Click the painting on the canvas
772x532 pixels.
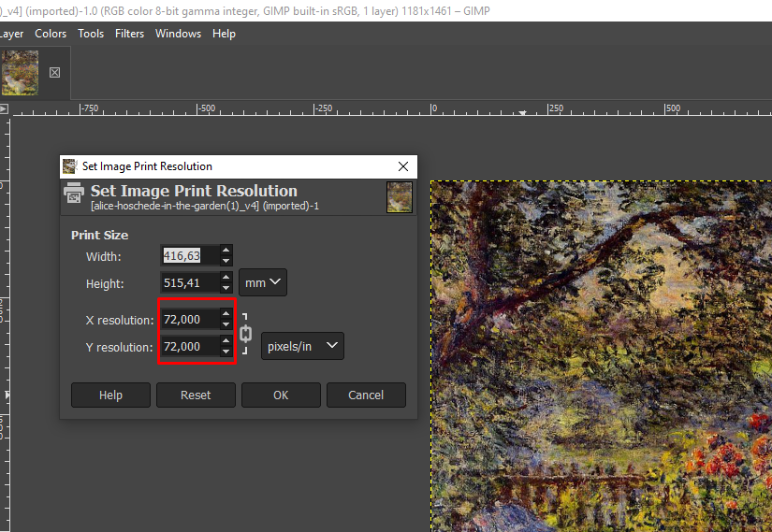[601, 356]
